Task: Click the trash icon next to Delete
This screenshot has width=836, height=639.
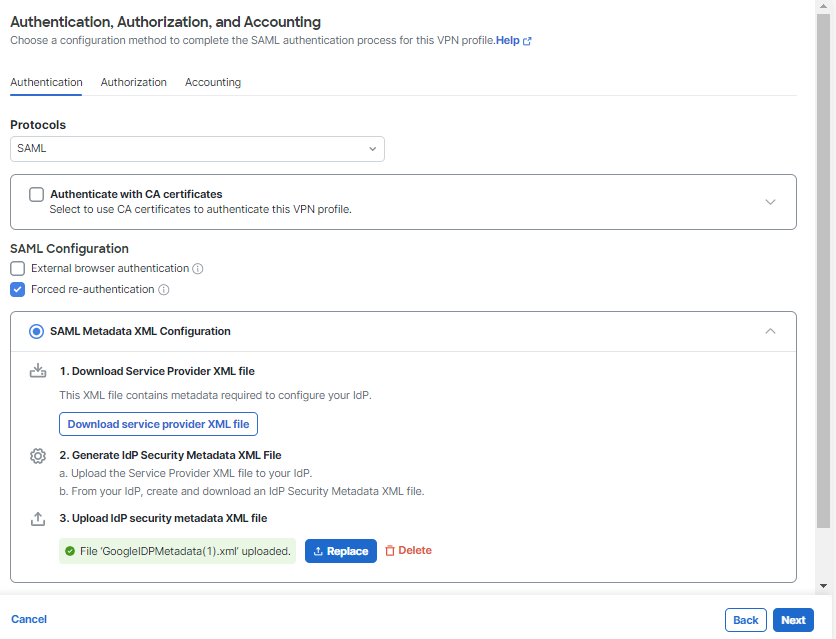Action: tap(390, 551)
